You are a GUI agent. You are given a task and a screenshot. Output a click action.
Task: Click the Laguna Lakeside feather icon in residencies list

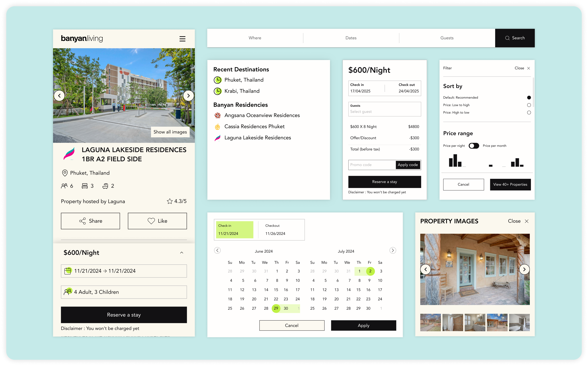tap(217, 138)
